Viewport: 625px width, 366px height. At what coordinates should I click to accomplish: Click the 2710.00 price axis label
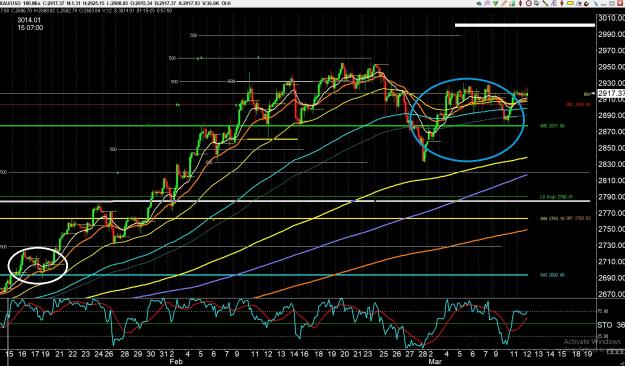coord(611,262)
